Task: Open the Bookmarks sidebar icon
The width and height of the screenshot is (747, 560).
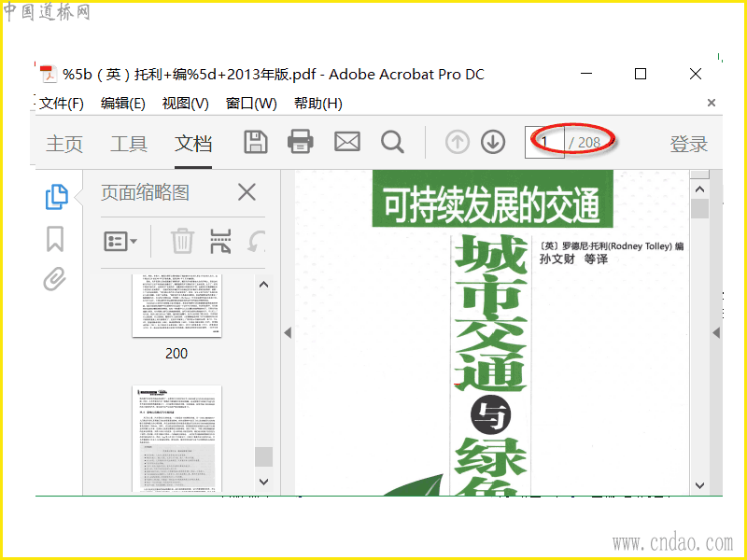Action: point(55,239)
